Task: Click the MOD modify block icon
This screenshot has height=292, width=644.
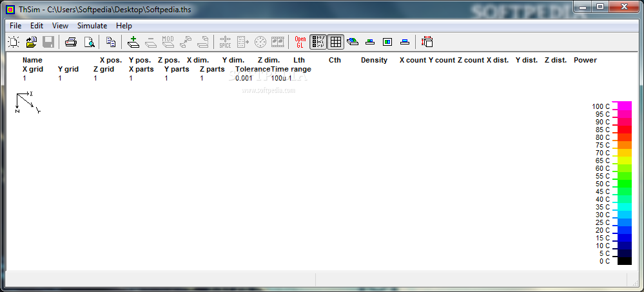Action: tap(168, 42)
